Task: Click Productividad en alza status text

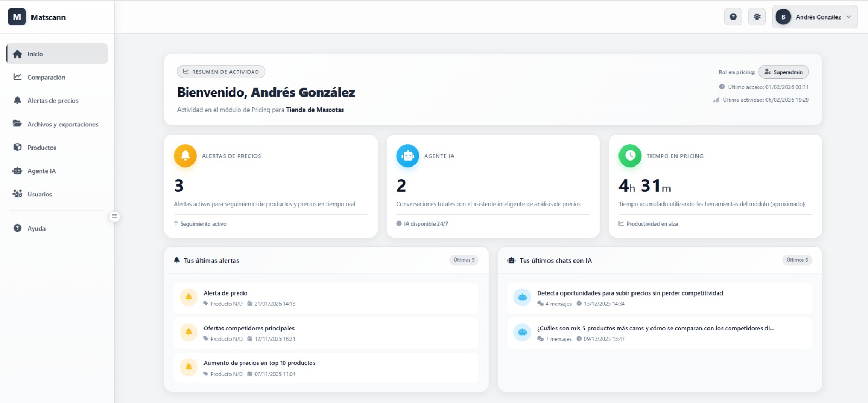Action: (x=652, y=223)
